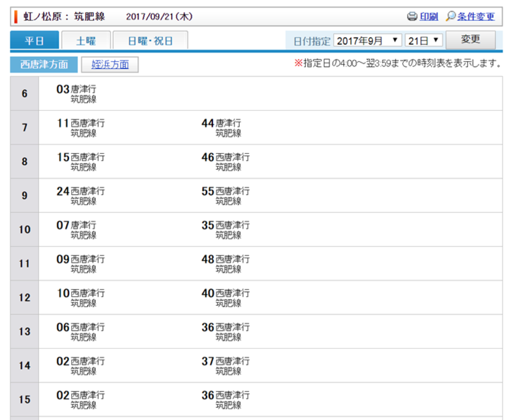Click the 日付指定 label
Viewport: 511px width, 420px height.
click(311, 41)
